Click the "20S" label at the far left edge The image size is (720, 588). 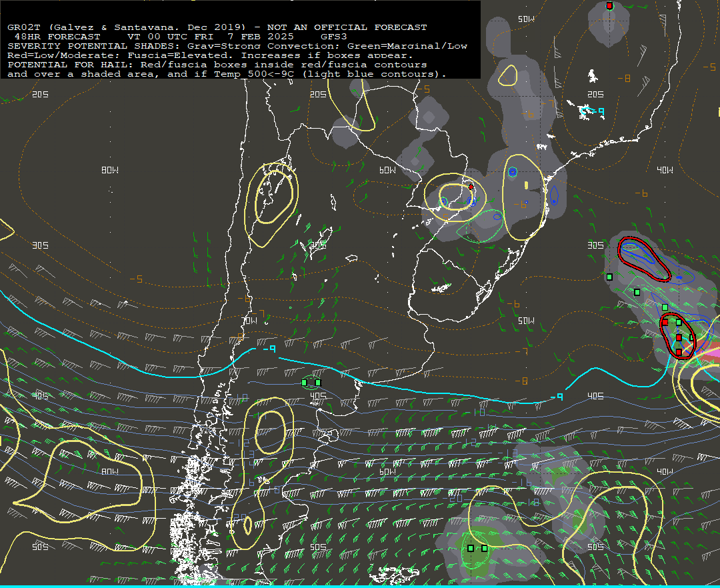pyautogui.click(x=41, y=95)
